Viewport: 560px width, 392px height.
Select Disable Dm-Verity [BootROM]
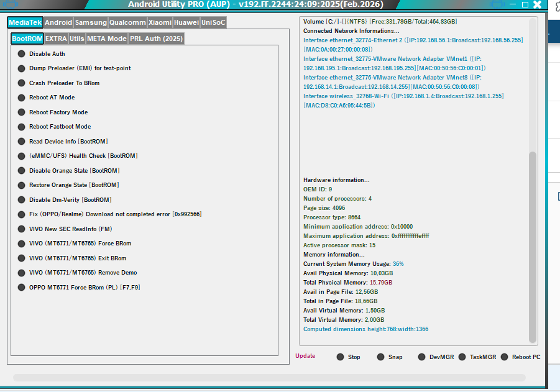click(65, 200)
